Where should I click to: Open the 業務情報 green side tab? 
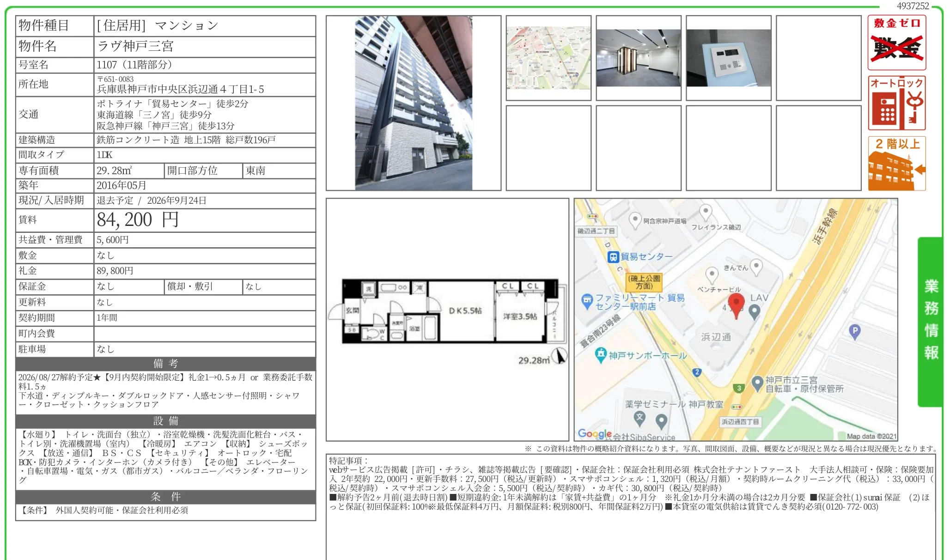931,322
